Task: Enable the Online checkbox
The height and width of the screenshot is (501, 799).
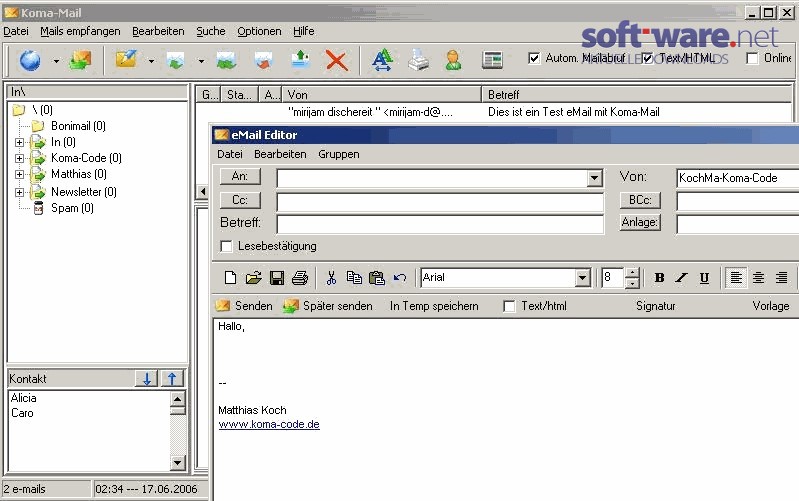Action: click(752, 58)
